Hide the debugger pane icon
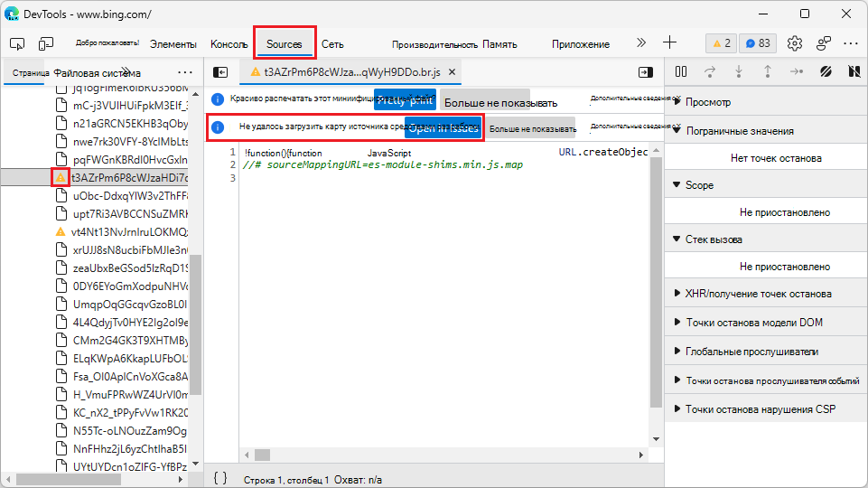Viewport: 868px width, 488px height. tap(646, 72)
